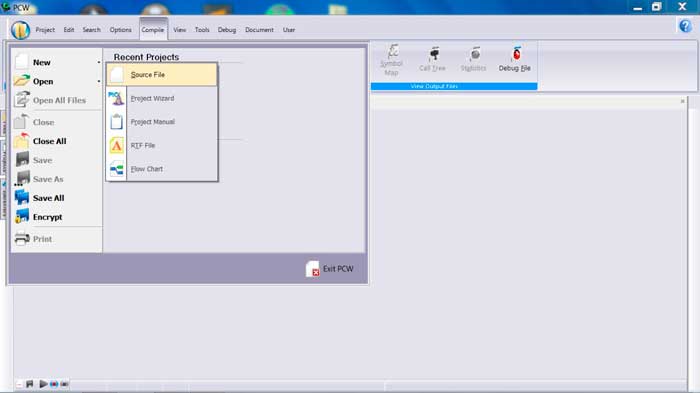The image size is (700, 393).
Task: Switch to the View ribbon tab
Action: click(x=179, y=30)
